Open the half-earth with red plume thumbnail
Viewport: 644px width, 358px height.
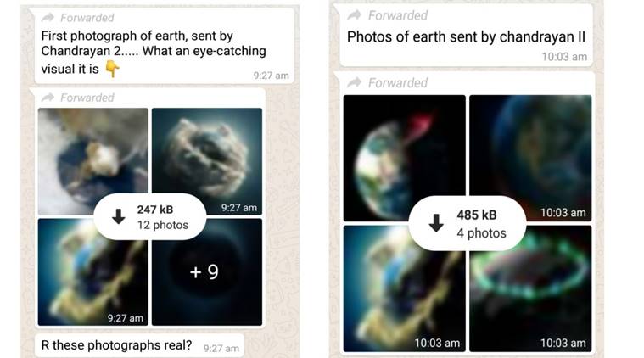(x=405, y=158)
